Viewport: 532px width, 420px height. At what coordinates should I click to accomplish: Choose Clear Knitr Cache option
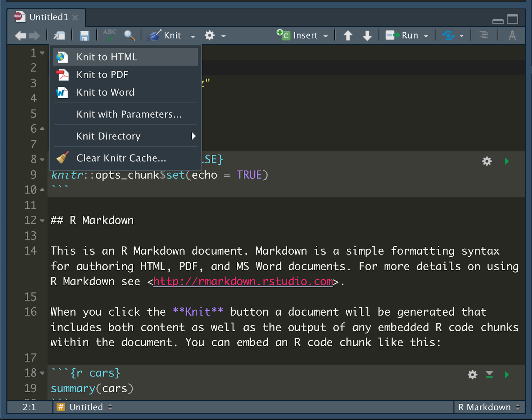point(121,158)
